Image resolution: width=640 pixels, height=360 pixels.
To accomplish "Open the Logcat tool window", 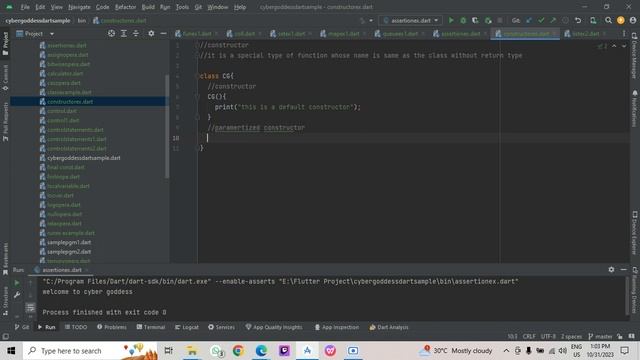I will coord(187,327).
